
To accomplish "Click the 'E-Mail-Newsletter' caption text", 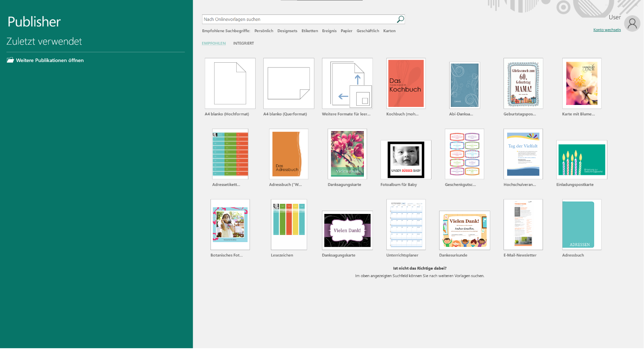I will pyautogui.click(x=520, y=255).
